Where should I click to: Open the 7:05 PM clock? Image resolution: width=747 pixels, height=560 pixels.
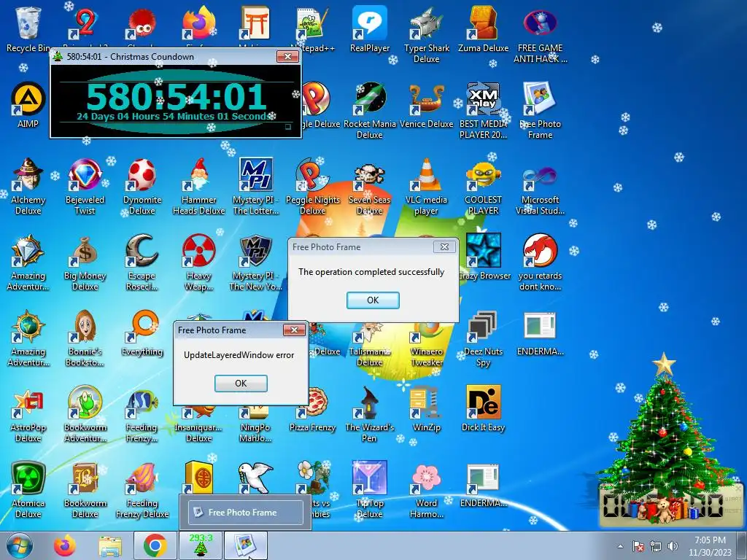pos(710,545)
